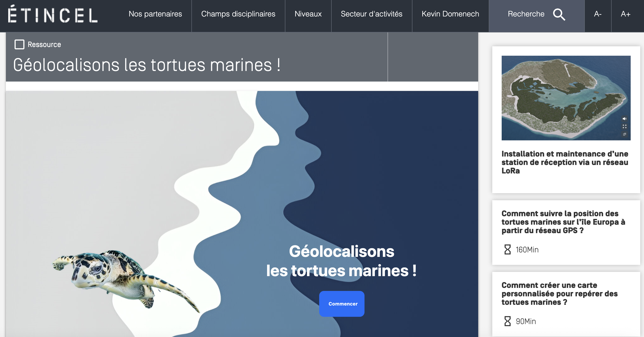
Task: Open the GPS turtle tracking resource link
Action: pyautogui.click(x=563, y=222)
